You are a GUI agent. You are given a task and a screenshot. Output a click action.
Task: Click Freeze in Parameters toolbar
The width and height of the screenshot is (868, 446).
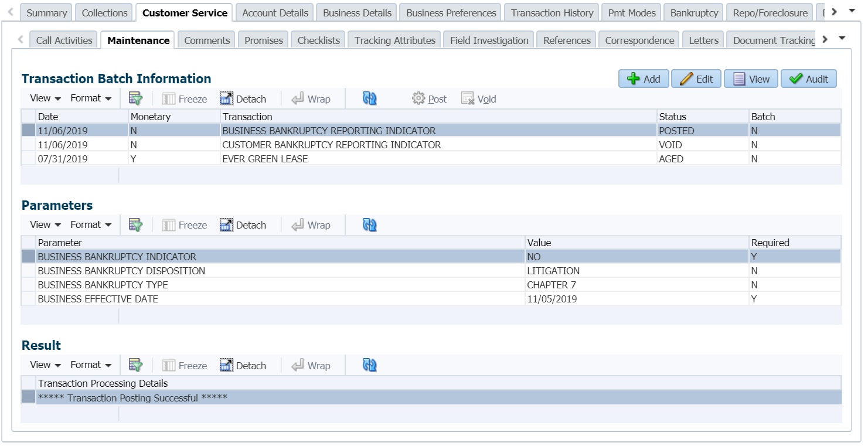point(185,225)
